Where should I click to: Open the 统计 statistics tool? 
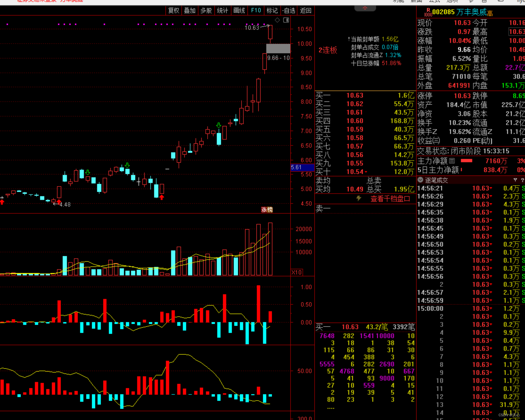click(x=222, y=10)
